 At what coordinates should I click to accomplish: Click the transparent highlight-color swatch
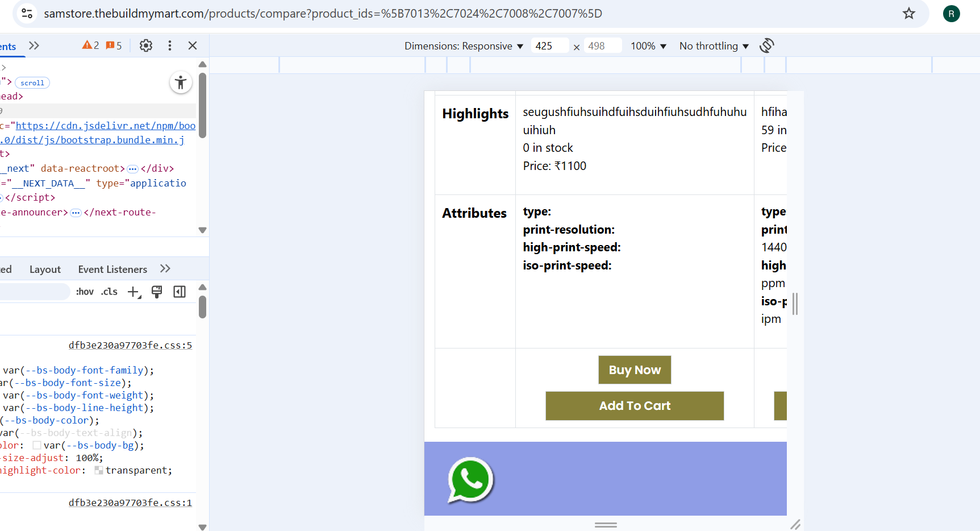coord(99,471)
